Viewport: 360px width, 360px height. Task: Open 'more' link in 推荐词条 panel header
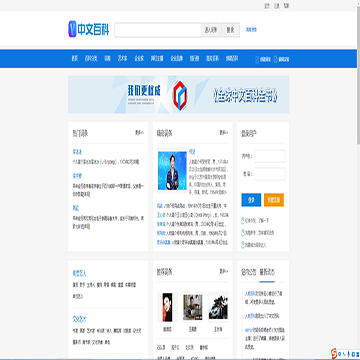(x=224, y=271)
